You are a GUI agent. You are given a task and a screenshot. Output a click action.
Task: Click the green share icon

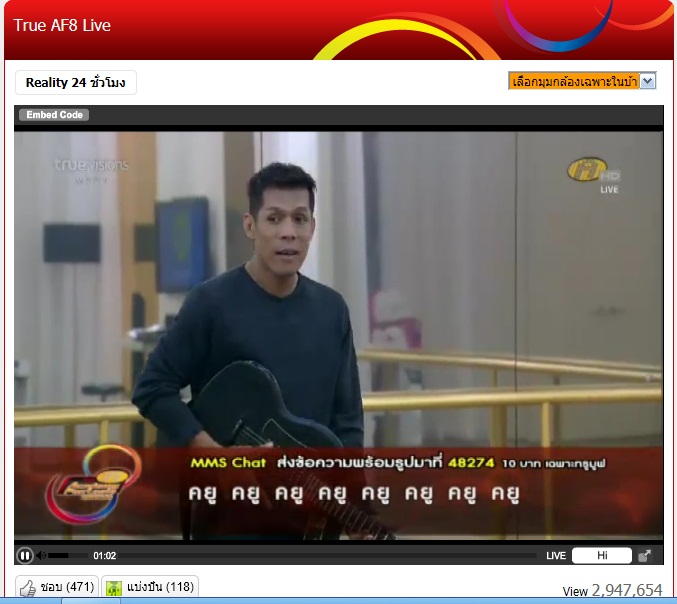[x=114, y=588]
